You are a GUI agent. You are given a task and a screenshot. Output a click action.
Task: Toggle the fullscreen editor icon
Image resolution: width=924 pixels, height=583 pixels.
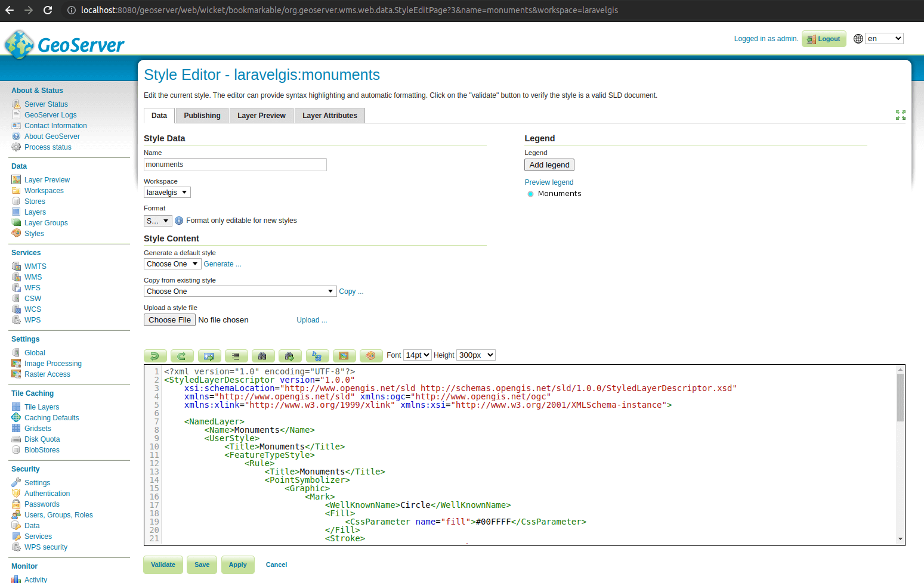pyautogui.click(x=901, y=115)
